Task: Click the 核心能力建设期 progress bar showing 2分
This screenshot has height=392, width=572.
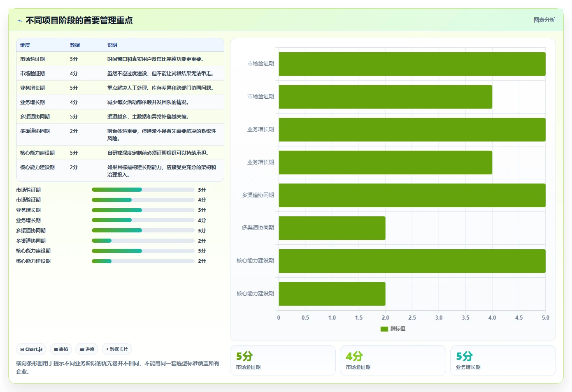Action: coord(143,261)
